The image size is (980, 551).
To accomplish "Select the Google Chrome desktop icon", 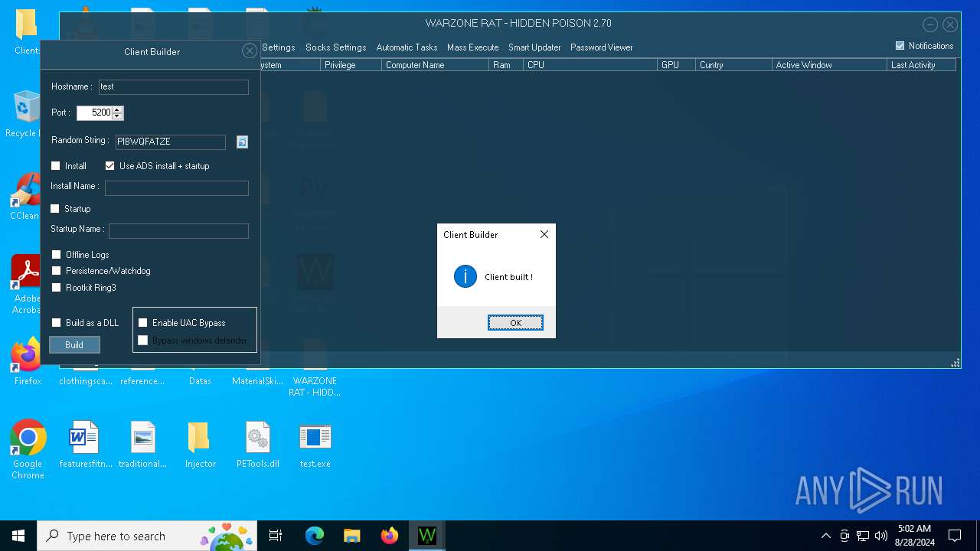I will 28,449.
